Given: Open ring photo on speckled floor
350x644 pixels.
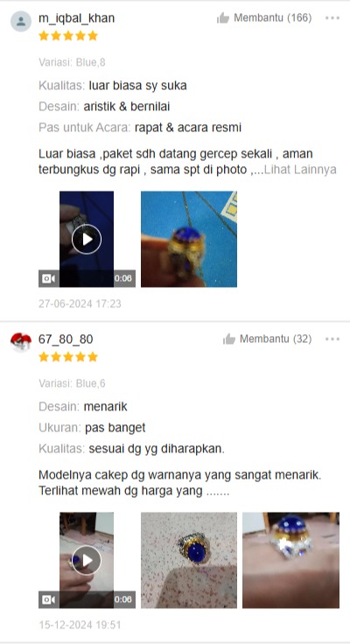Looking at the screenshot, I should (x=189, y=560).
